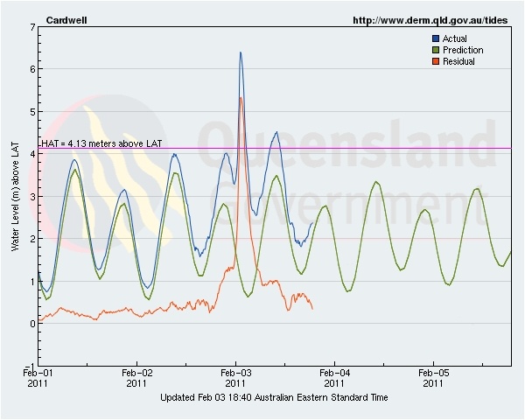Click the end of the blue Actual curve
The height and width of the screenshot is (420, 525).
click(312, 223)
